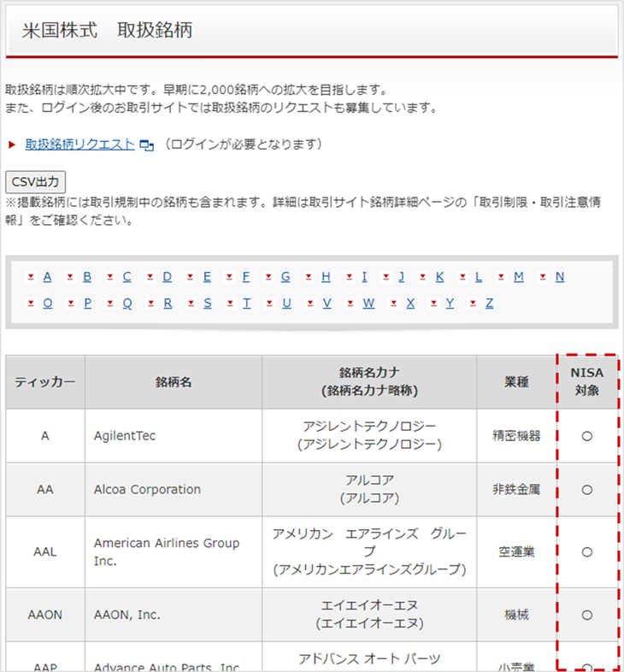The width and height of the screenshot is (624, 672).
Task: Jump to letter W in index
Action: click(x=368, y=303)
